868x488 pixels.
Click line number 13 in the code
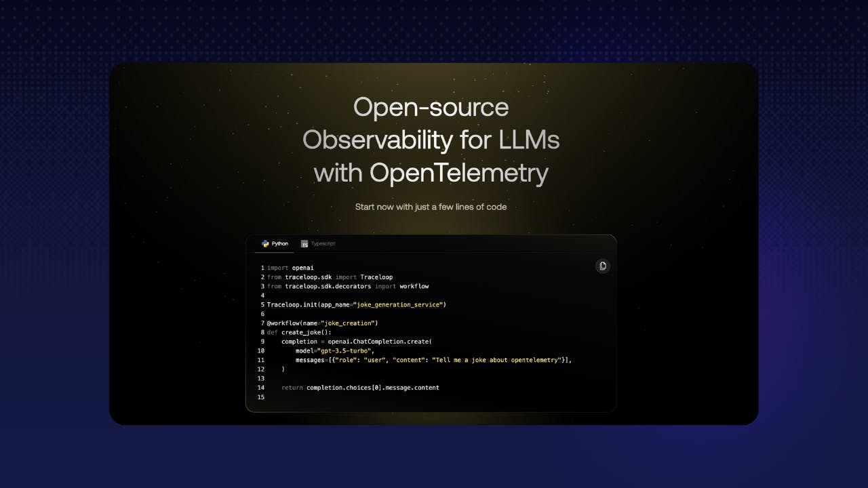261,378
